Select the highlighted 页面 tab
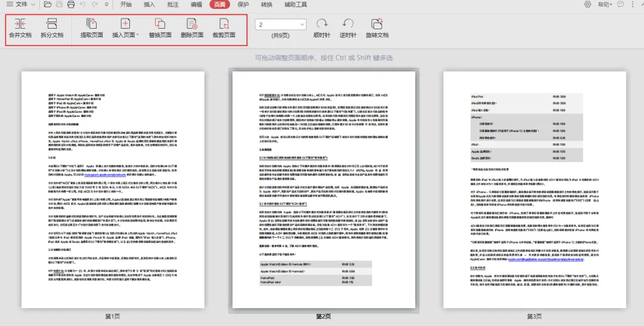Screen dimensions: 644x326 [x=219, y=5]
